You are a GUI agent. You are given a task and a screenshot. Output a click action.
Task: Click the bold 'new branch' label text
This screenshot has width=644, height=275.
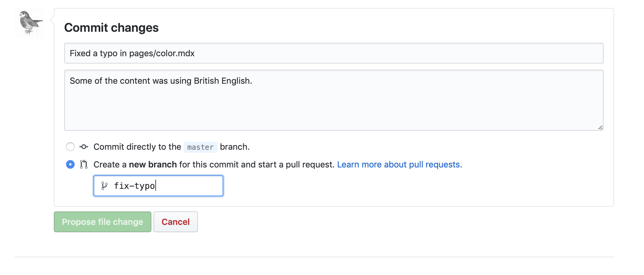(x=153, y=164)
